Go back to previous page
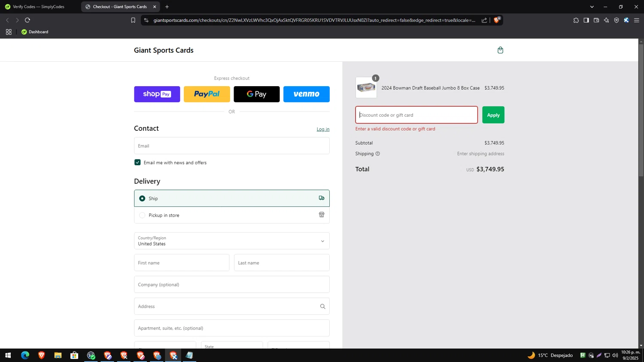 point(7,20)
